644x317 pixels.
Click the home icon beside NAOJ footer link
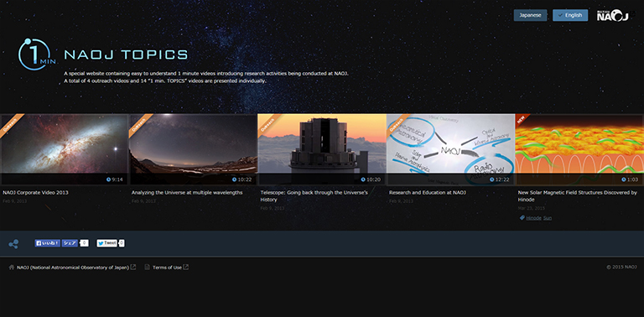pos(12,268)
